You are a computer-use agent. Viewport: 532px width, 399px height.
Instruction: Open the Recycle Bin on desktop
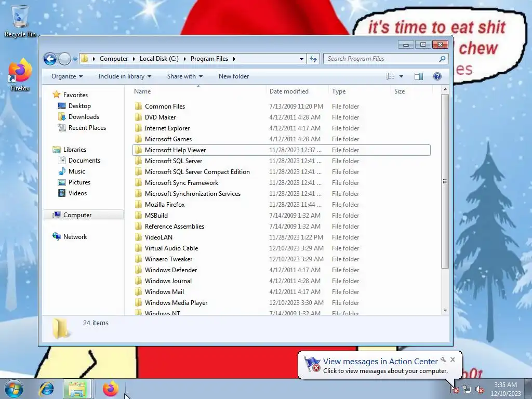[20, 21]
